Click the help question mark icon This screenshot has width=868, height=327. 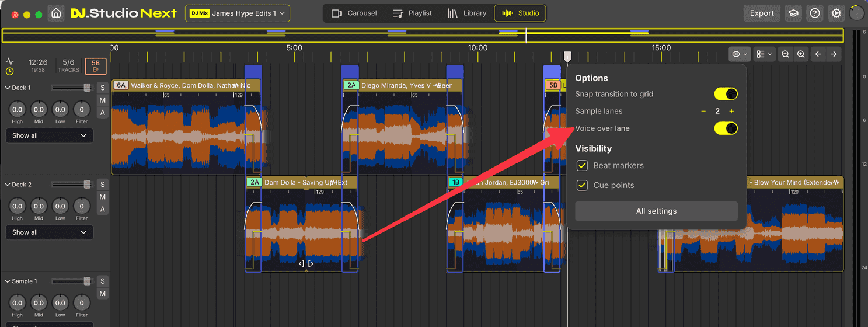pyautogui.click(x=814, y=13)
